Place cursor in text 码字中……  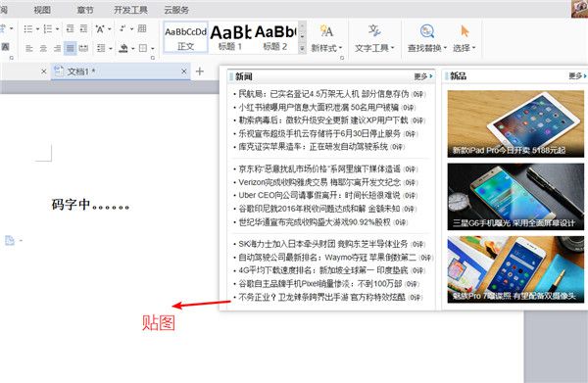(x=90, y=205)
